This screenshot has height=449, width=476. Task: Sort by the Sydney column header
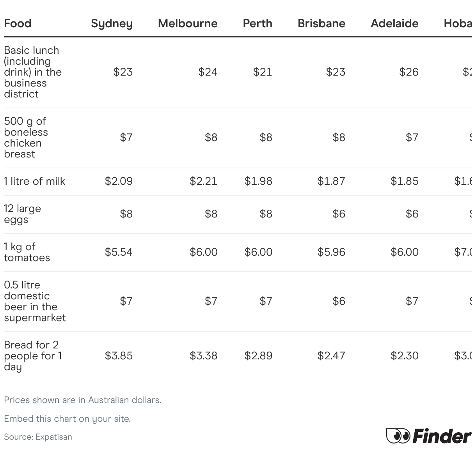tap(112, 23)
